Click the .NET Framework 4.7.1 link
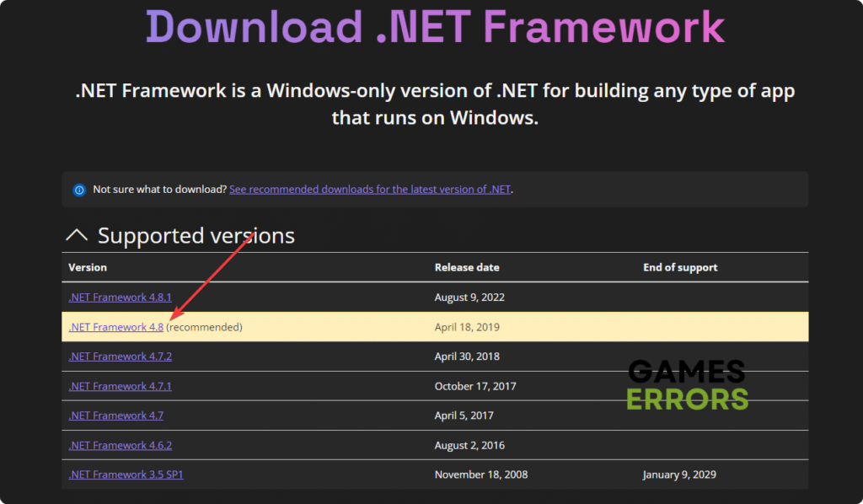 coord(120,385)
